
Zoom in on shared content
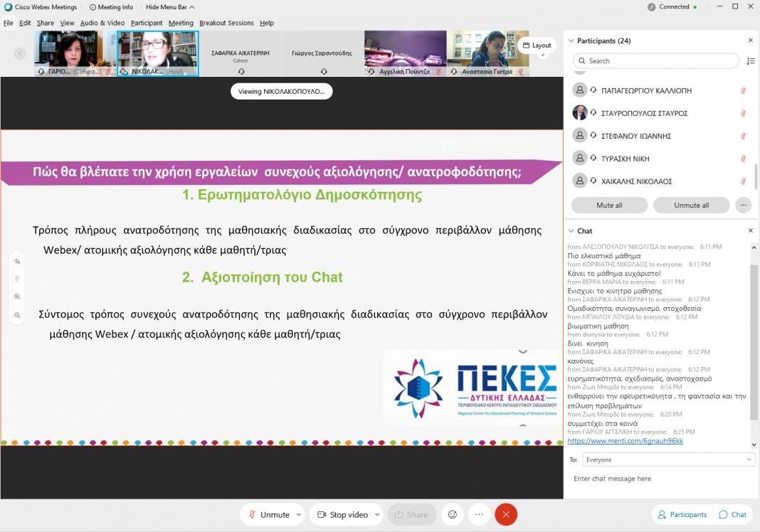(17, 297)
